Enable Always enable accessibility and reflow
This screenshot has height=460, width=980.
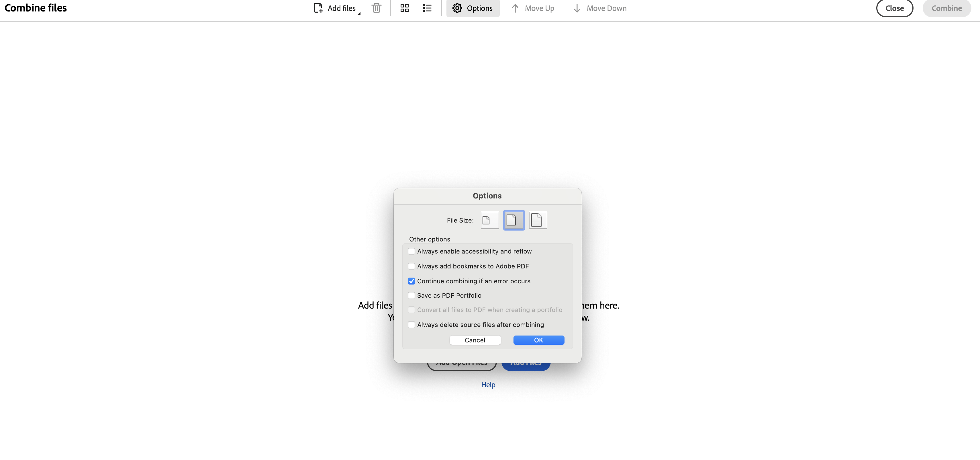pyautogui.click(x=412, y=251)
